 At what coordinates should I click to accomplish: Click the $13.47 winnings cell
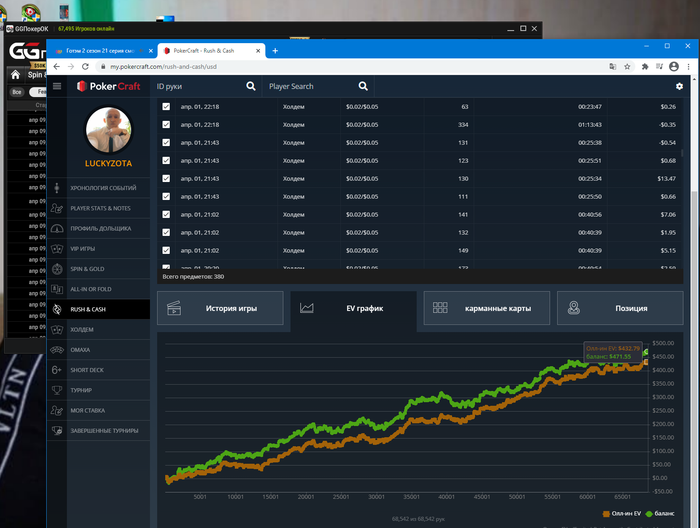(x=666, y=179)
